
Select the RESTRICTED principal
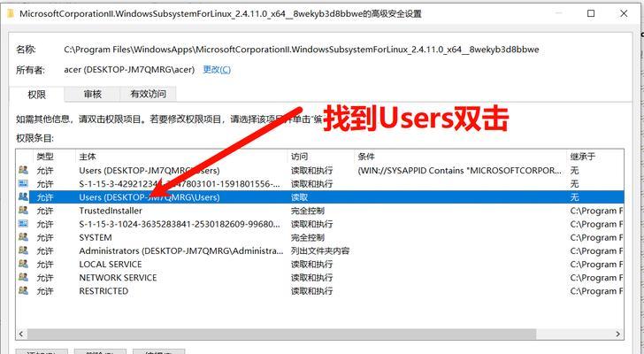click(103, 291)
